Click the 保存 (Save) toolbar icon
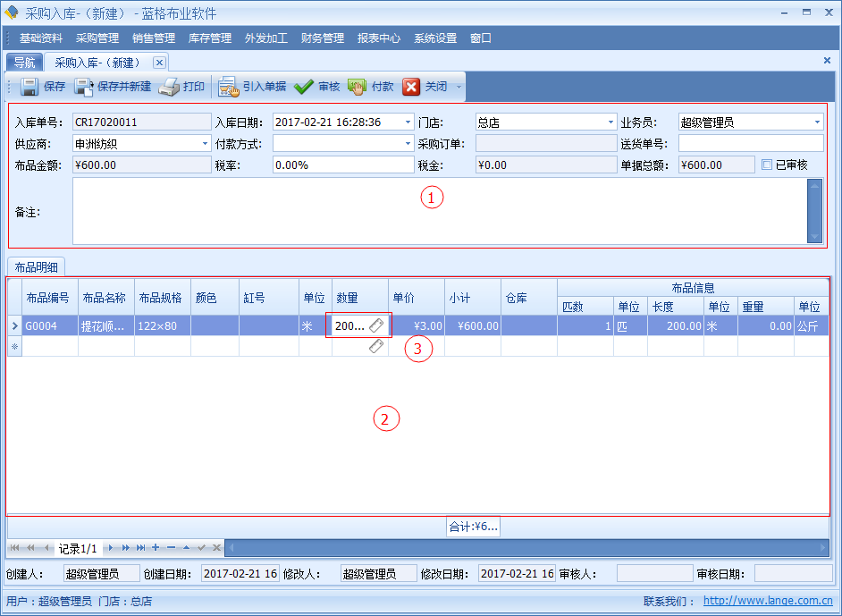This screenshot has width=842, height=616. [x=29, y=87]
